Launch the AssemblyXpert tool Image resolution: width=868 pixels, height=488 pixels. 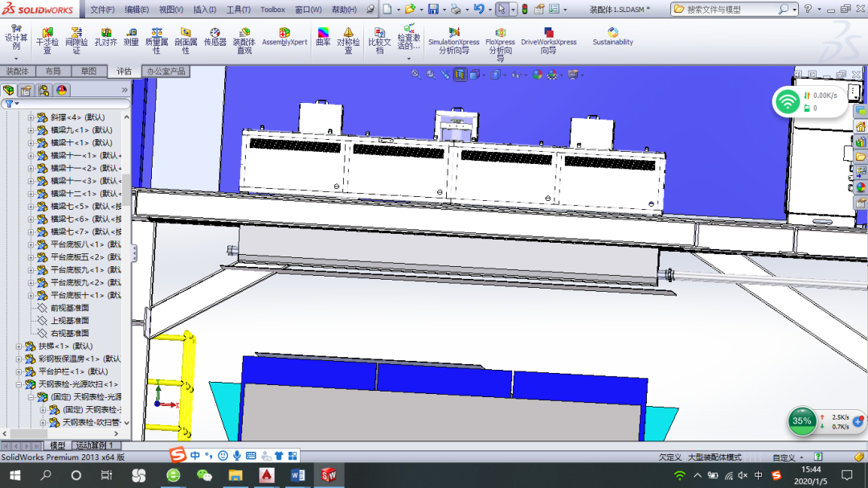[x=285, y=36]
